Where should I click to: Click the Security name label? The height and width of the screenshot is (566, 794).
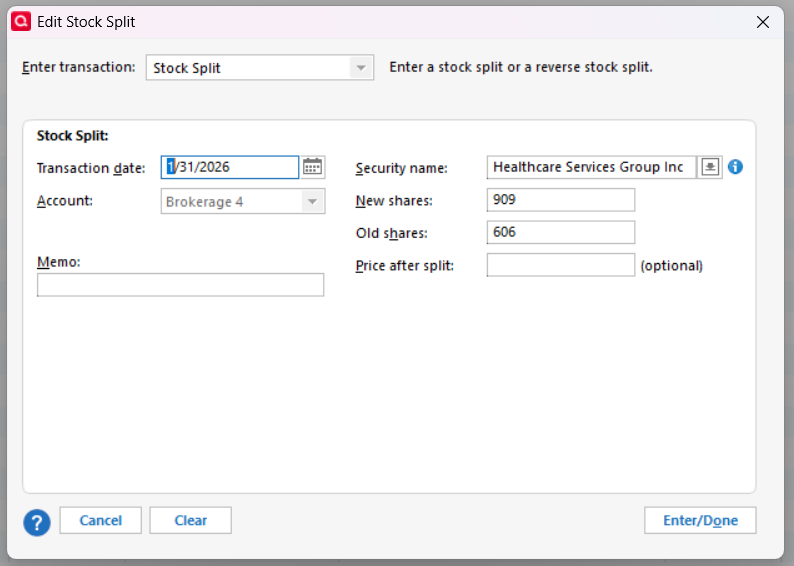[402, 168]
